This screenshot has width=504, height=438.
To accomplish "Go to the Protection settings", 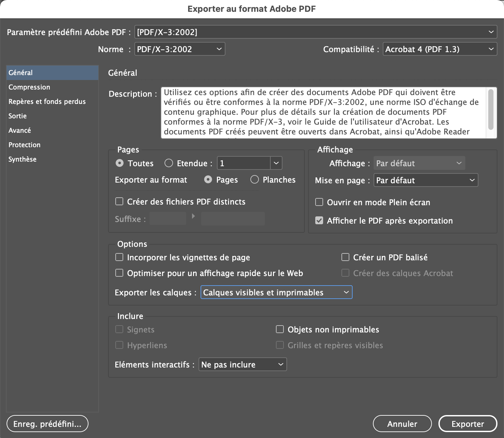I will (x=25, y=145).
